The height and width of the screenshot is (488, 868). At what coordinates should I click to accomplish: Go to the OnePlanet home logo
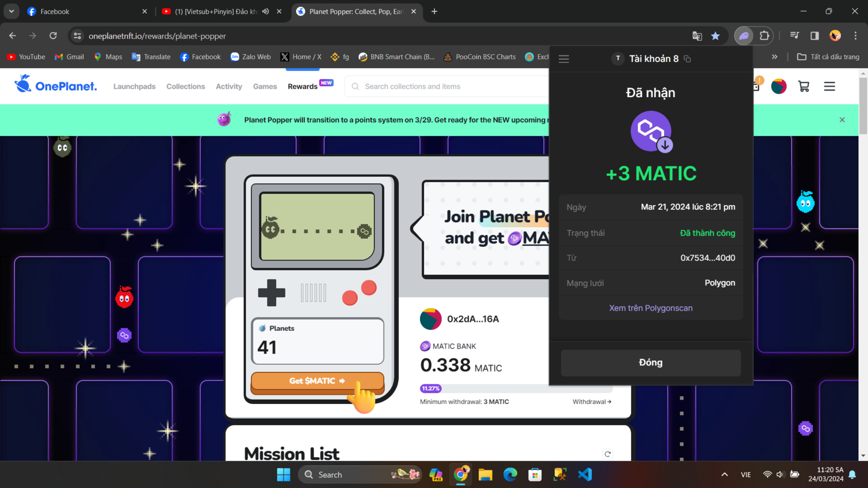[55, 85]
